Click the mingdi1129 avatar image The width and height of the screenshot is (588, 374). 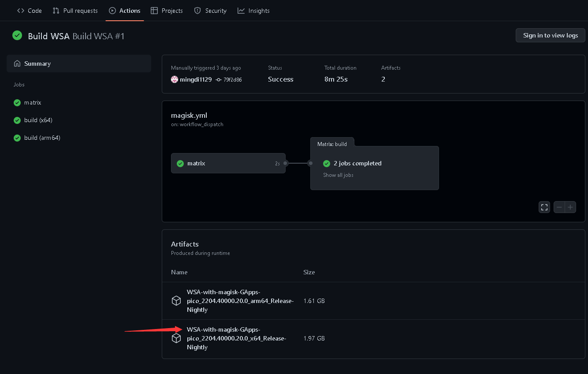[175, 79]
